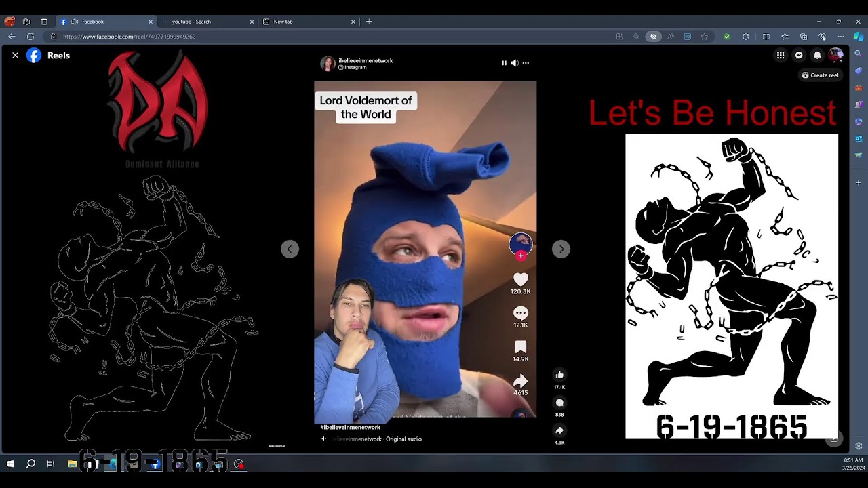
Task: Start Read aloud icon in address bar
Action: (x=671, y=37)
